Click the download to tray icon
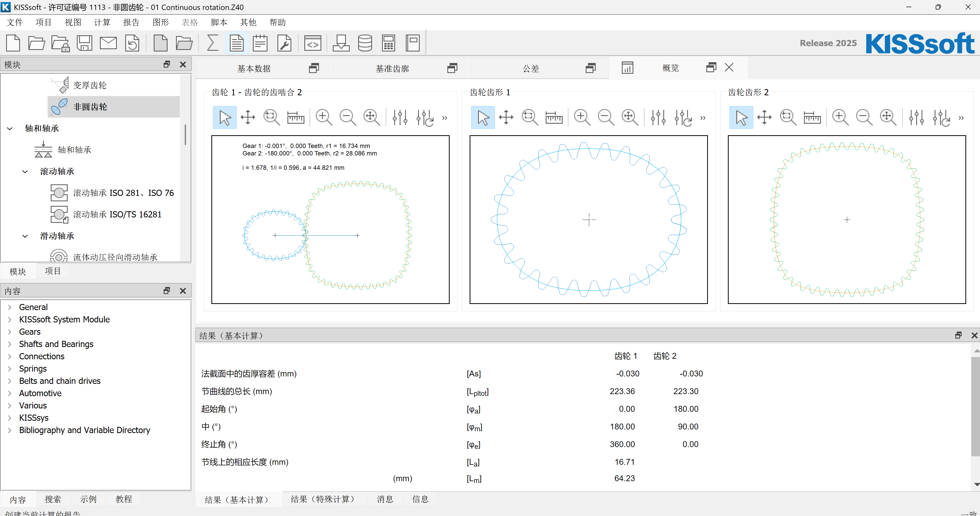Screen dimensions: 980x516 click(341, 43)
